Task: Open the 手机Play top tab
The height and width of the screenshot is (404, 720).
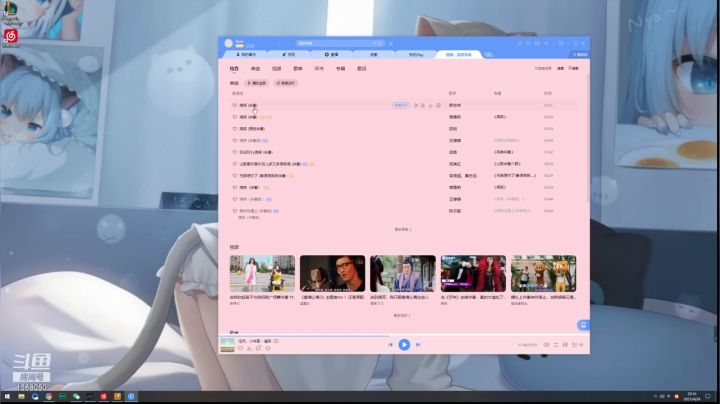Action: pos(416,55)
